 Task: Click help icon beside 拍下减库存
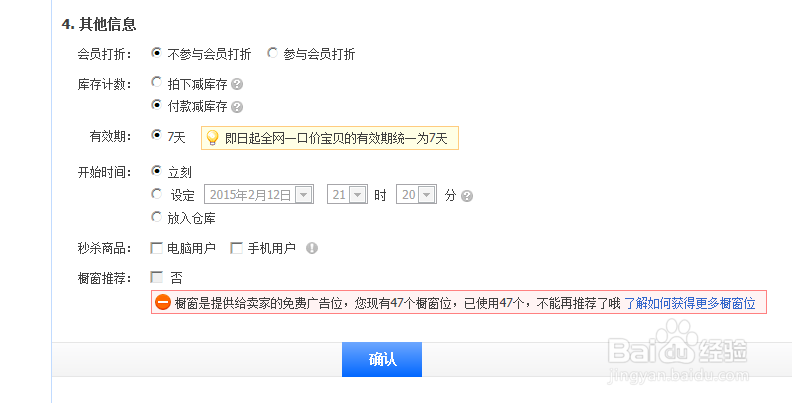(x=237, y=84)
